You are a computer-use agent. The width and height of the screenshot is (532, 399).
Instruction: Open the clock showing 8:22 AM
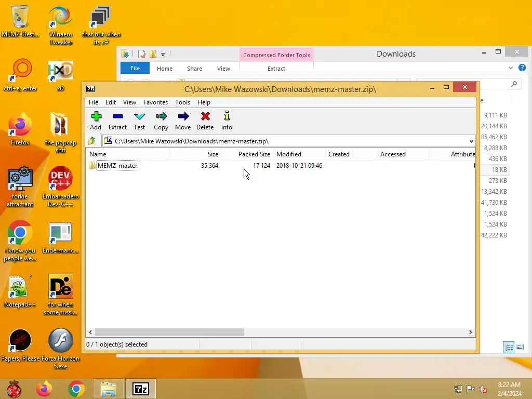(x=509, y=389)
